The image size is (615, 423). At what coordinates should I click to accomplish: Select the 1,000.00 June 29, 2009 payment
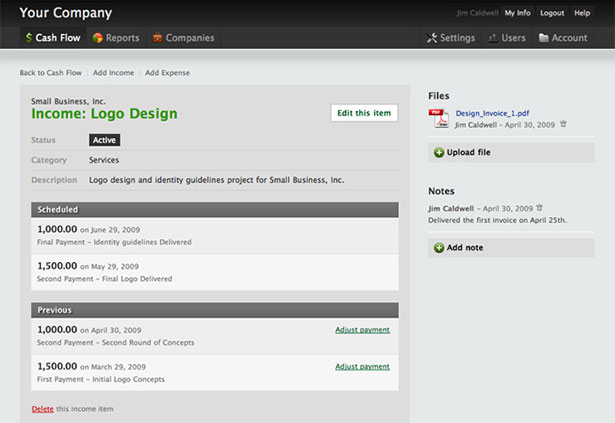215,236
